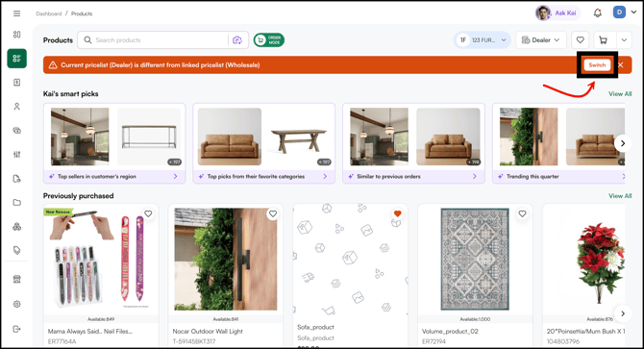Screen dimensions: 644x349
Task: Favorite the Volume_product_02 rug
Action: pos(522,213)
